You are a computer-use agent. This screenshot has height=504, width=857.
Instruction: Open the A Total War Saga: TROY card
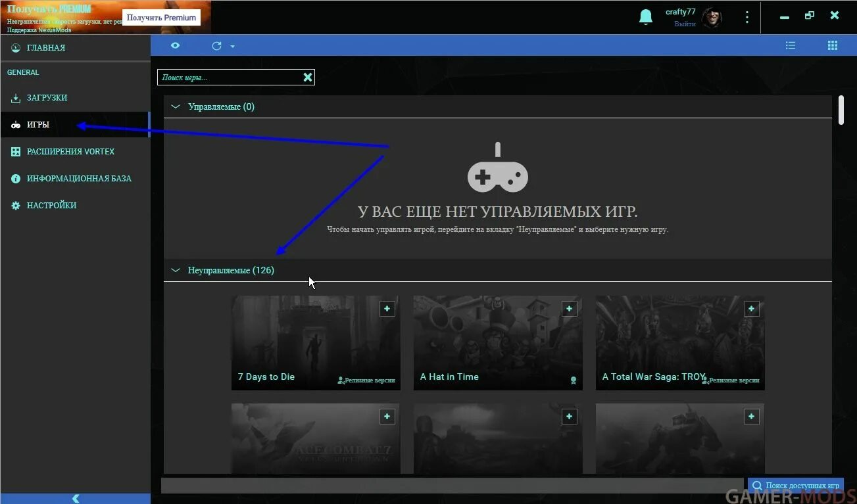pyautogui.click(x=680, y=342)
